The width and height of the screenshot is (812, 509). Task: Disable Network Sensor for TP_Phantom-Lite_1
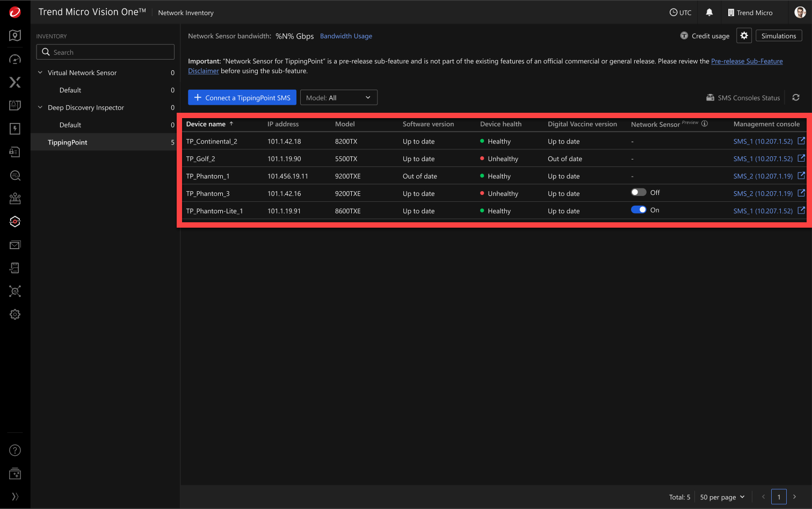(x=639, y=209)
